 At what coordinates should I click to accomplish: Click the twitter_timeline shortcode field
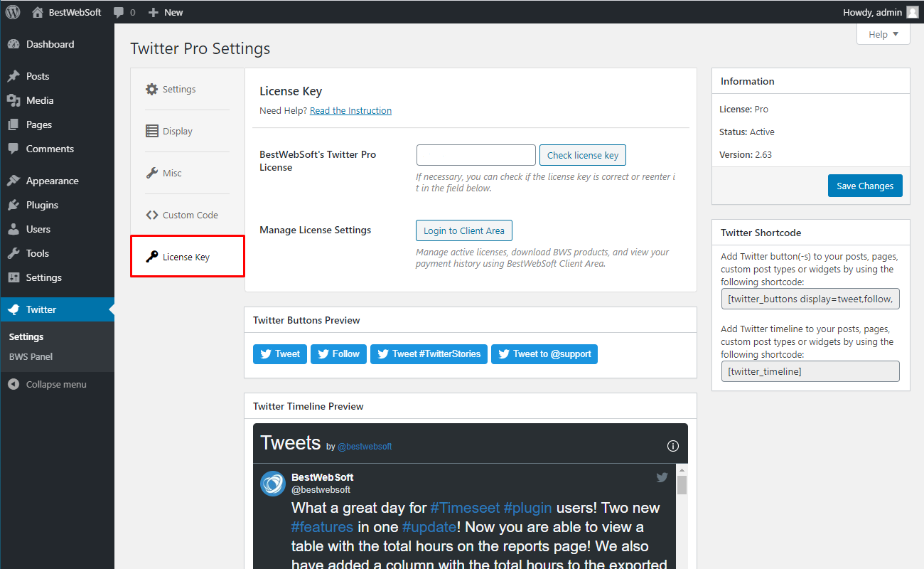click(x=810, y=371)
